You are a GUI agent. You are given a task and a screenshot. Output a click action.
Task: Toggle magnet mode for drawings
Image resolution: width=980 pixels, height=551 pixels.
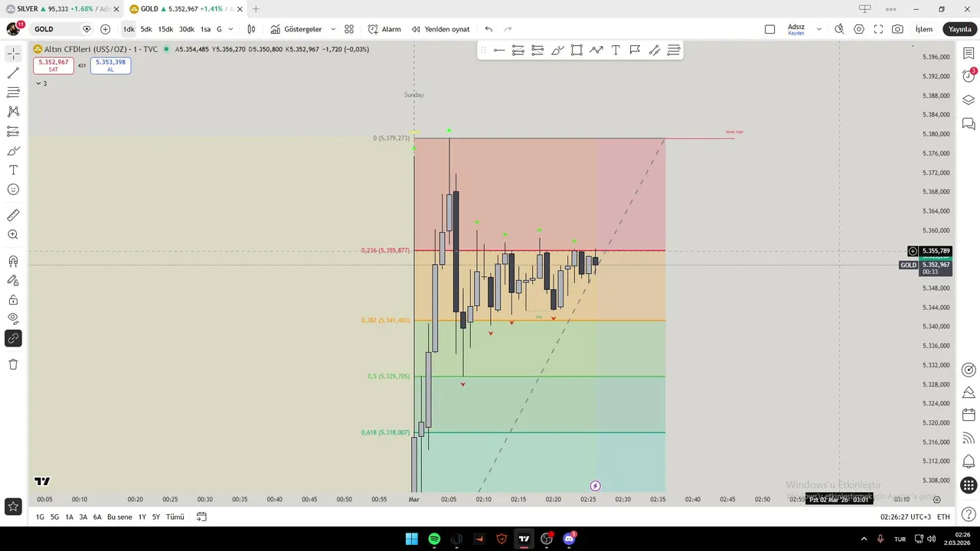[x=13, y=261]
